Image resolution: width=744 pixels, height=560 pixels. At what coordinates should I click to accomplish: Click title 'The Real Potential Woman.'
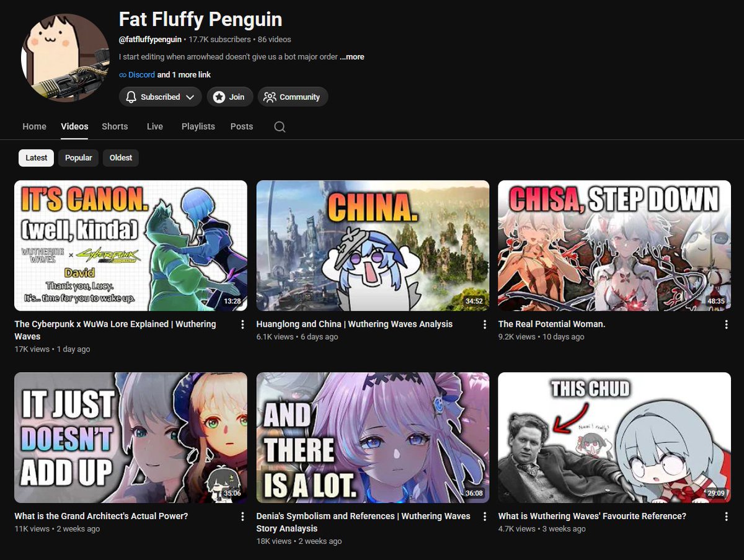[x=552, y=324]
